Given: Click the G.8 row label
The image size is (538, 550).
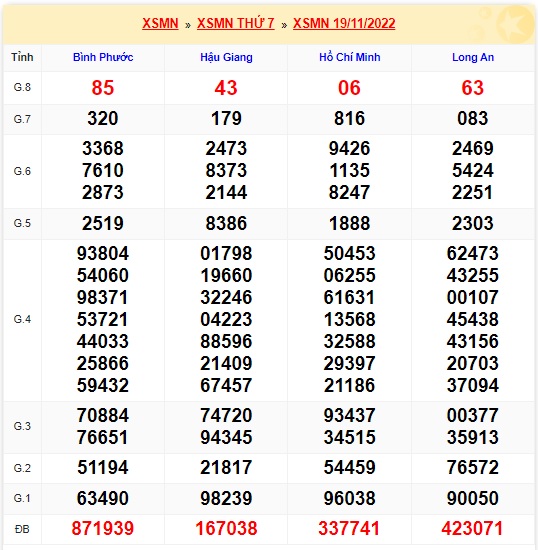Looking at the screenshot, I should [x=22, y=87].
